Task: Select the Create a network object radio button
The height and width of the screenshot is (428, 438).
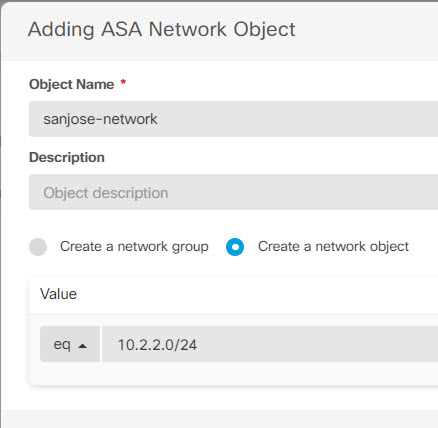Action: tap(235, 247)
